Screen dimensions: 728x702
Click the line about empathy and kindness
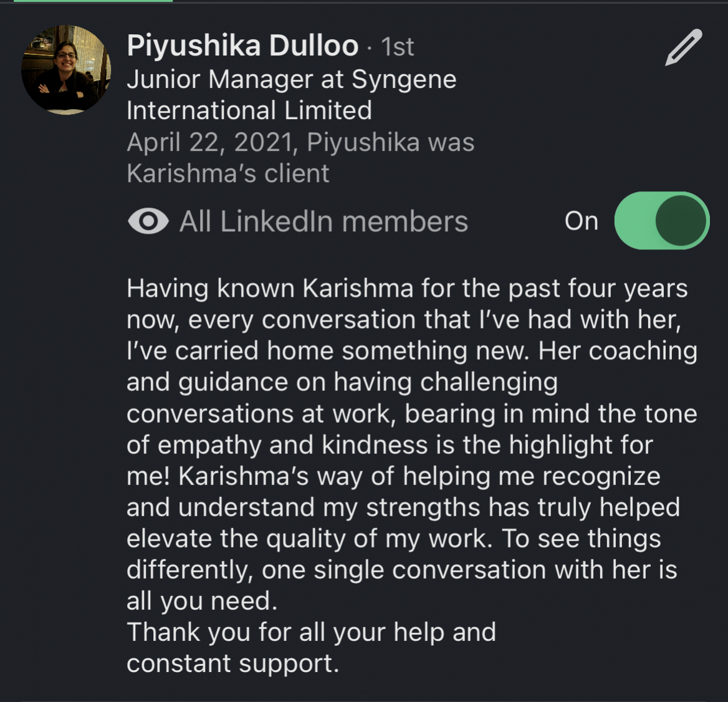(389, 445)
